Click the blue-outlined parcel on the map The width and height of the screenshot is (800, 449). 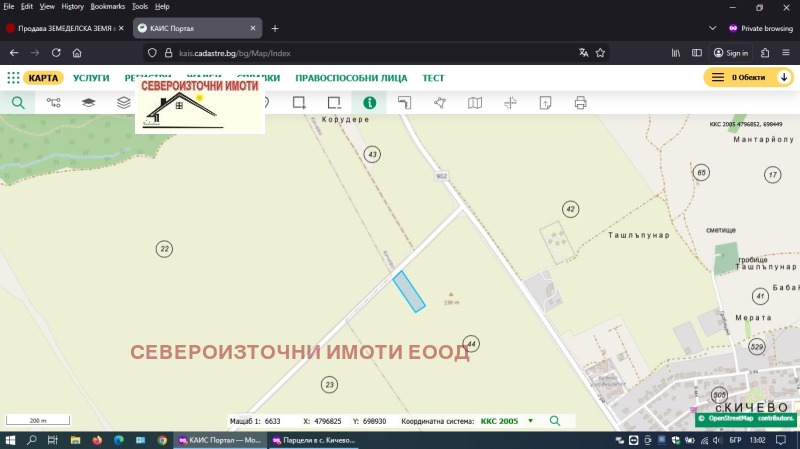pos(409,292)
